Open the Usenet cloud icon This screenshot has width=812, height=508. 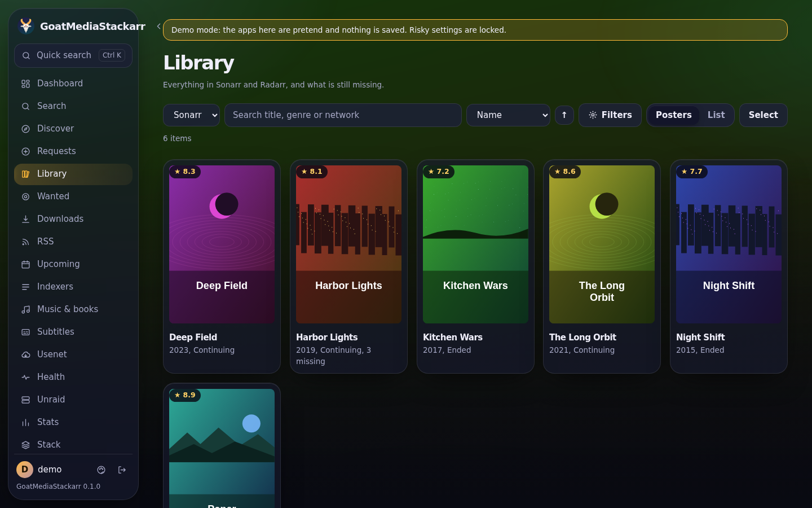click(25, 354)
